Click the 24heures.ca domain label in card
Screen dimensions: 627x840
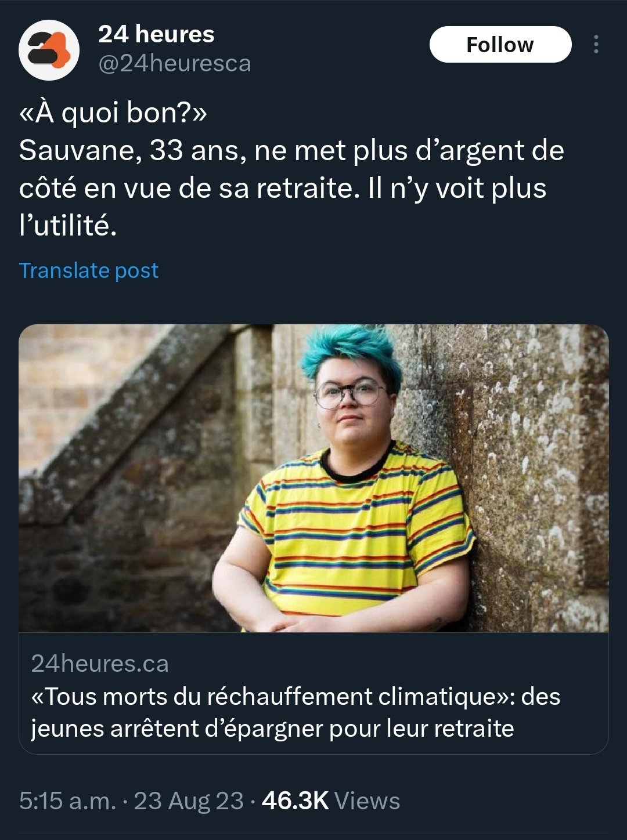100,664
